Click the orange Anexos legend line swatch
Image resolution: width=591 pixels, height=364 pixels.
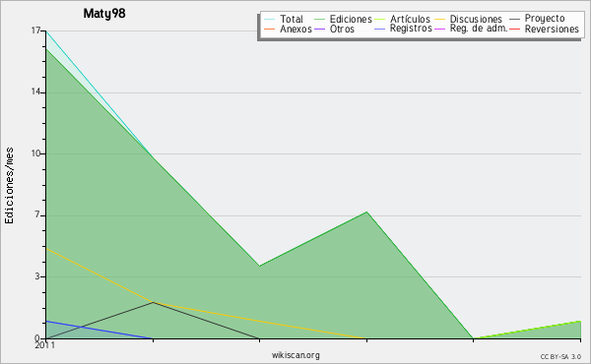[x=269, y=29]
